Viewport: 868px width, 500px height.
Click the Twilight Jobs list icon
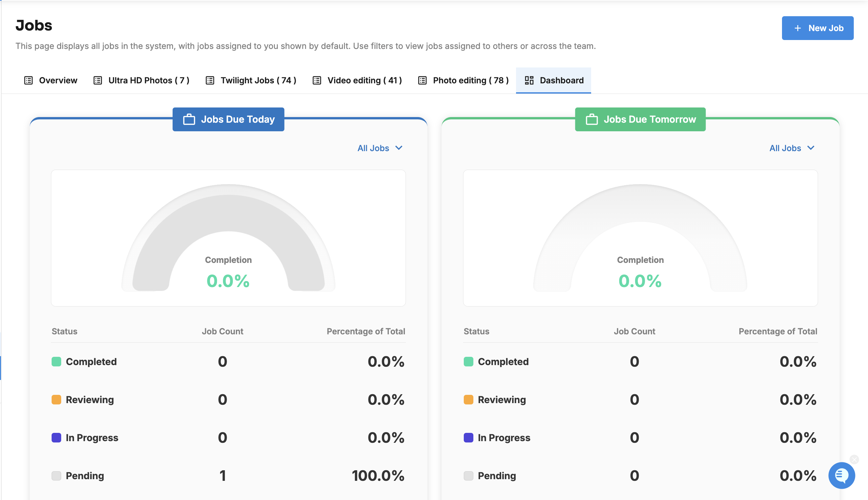click(210, 80)
